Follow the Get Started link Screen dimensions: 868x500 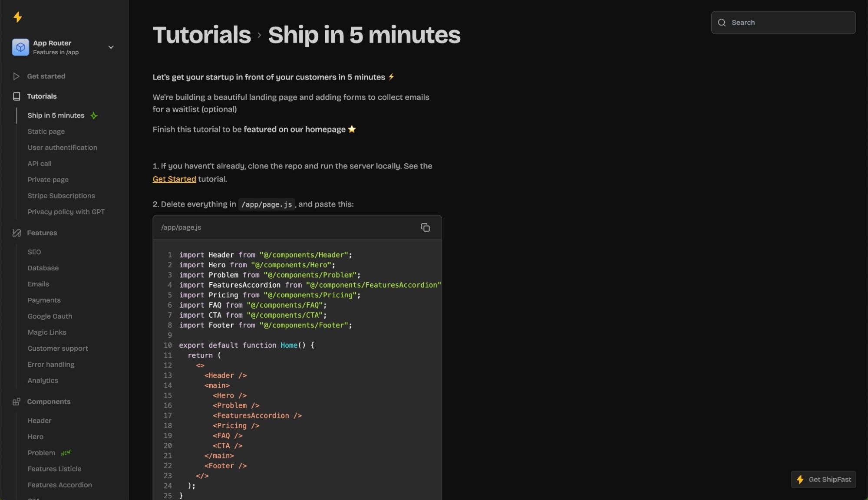click(x=174, y=179)
